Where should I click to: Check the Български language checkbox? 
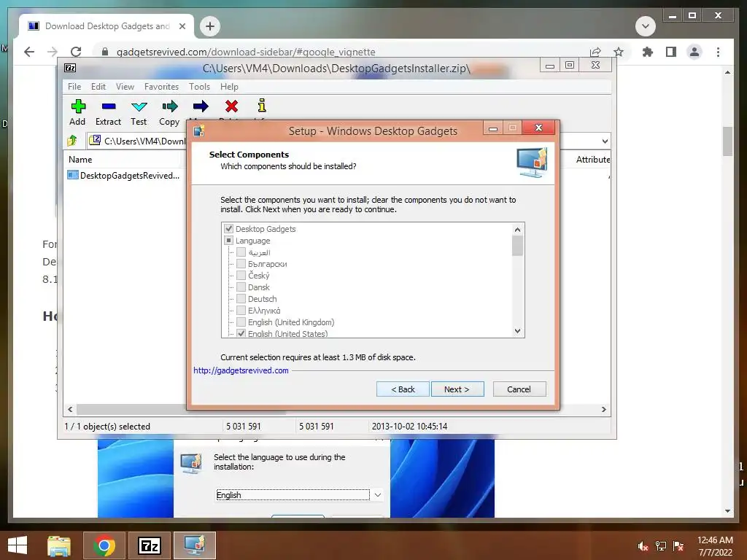click(x=241, y=264)
